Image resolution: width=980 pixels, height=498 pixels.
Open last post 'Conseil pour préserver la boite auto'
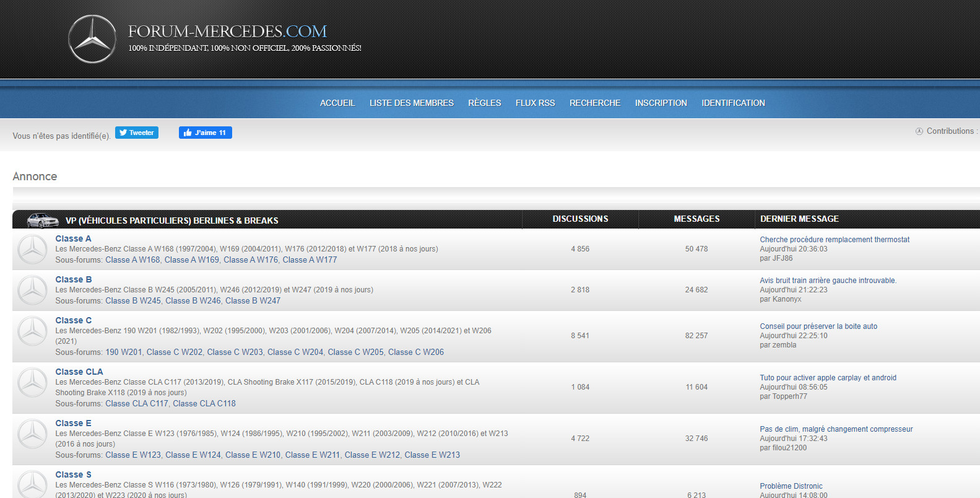click(x=818, y=326)
